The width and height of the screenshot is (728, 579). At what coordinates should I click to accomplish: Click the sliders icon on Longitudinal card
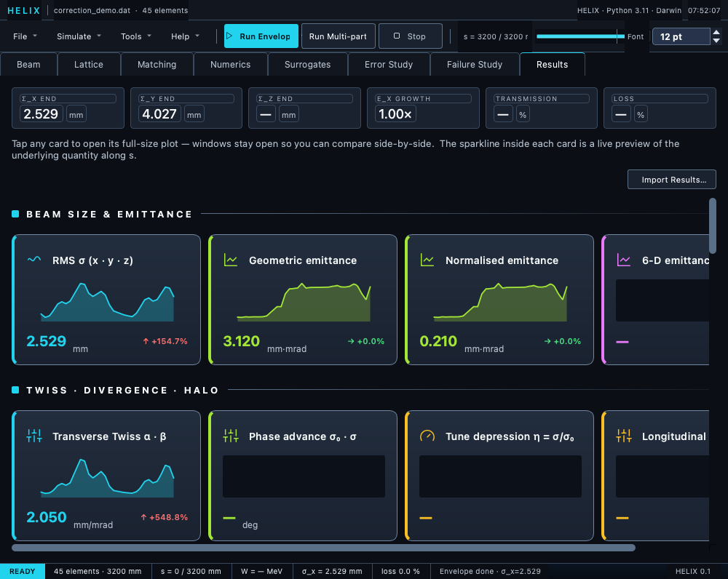click(x=624, y=436)
